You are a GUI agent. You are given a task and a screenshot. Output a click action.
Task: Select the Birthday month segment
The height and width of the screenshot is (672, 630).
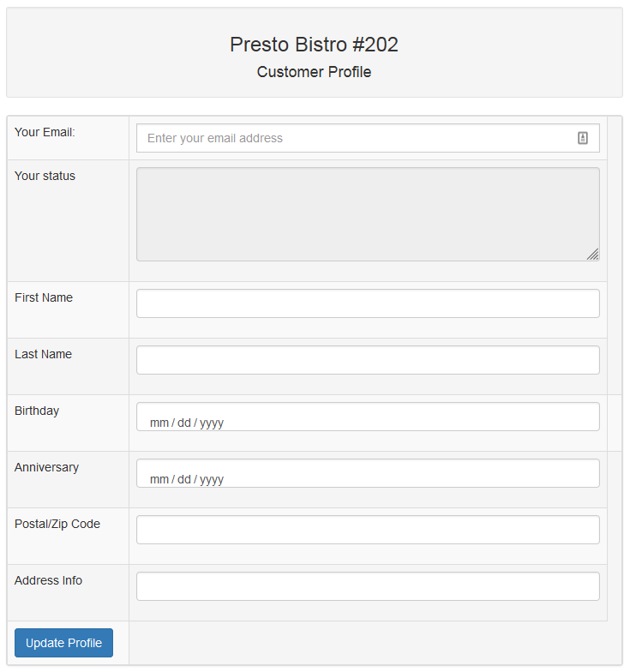pyautogui.click(x=159, y=423)
